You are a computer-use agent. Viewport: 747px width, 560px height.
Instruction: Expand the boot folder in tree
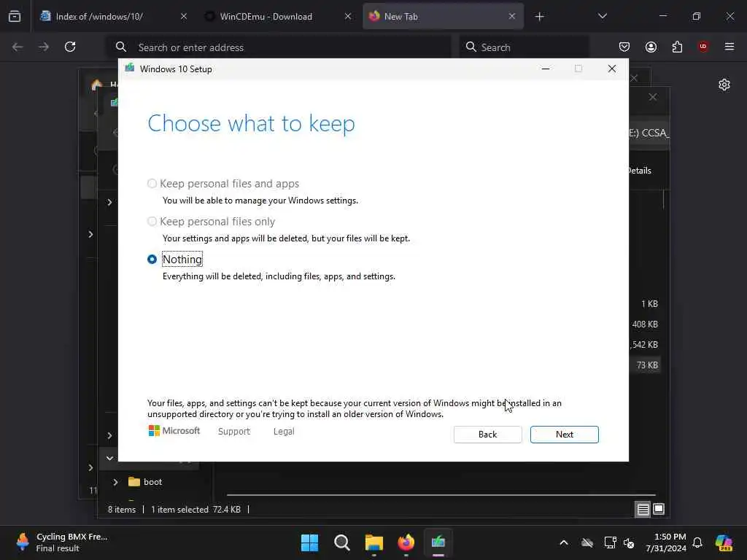(115, 483)
